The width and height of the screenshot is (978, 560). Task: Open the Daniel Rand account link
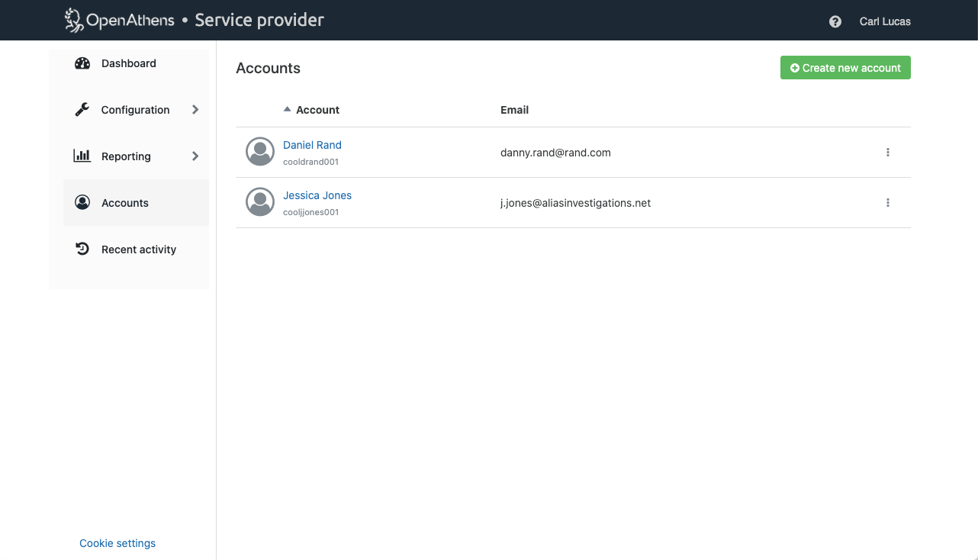(312, 145)
